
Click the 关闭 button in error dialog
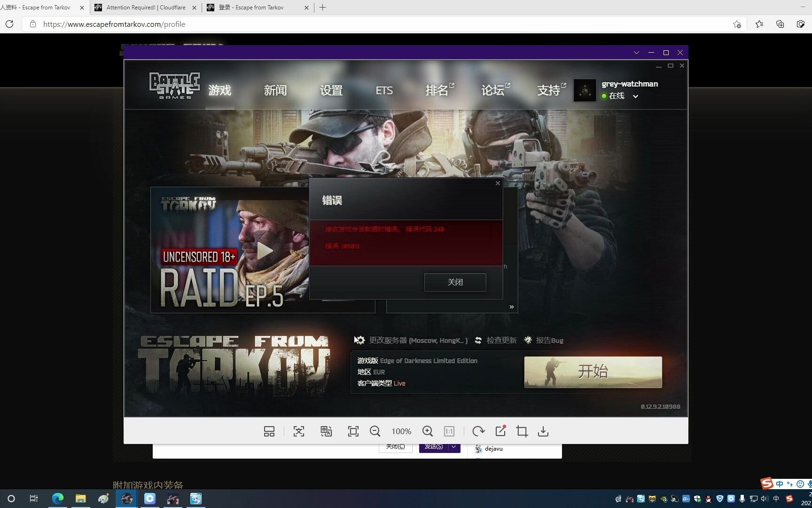[455, 282]
